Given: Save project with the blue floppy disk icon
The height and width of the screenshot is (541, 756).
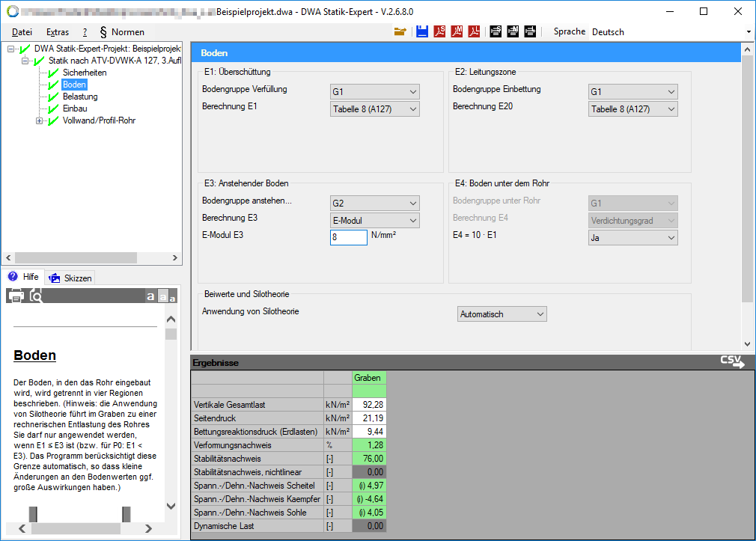Looking at the screenshot, I should point(422,31).
